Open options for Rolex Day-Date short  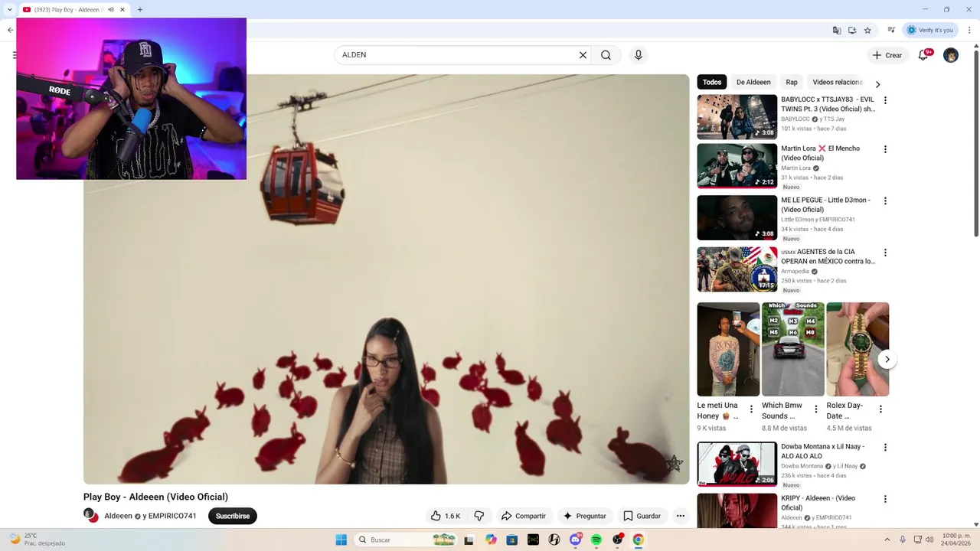click(x=880, y=409)
